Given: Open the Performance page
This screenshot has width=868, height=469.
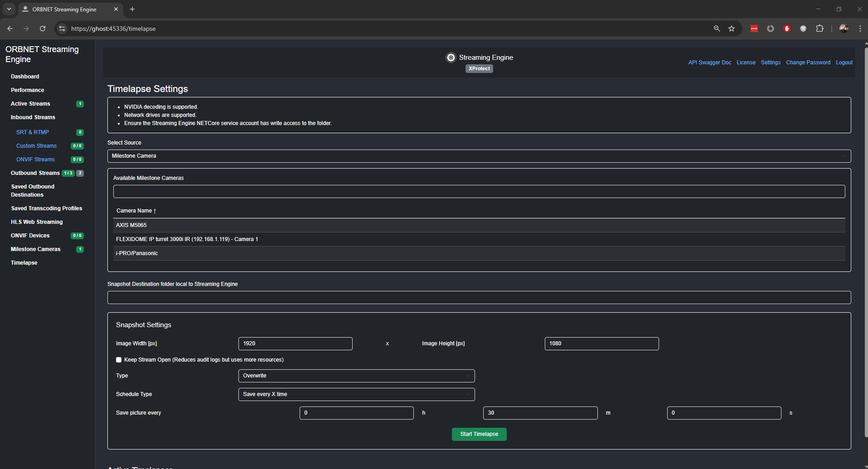Looking at the screenshot, I should coord(28,90).
